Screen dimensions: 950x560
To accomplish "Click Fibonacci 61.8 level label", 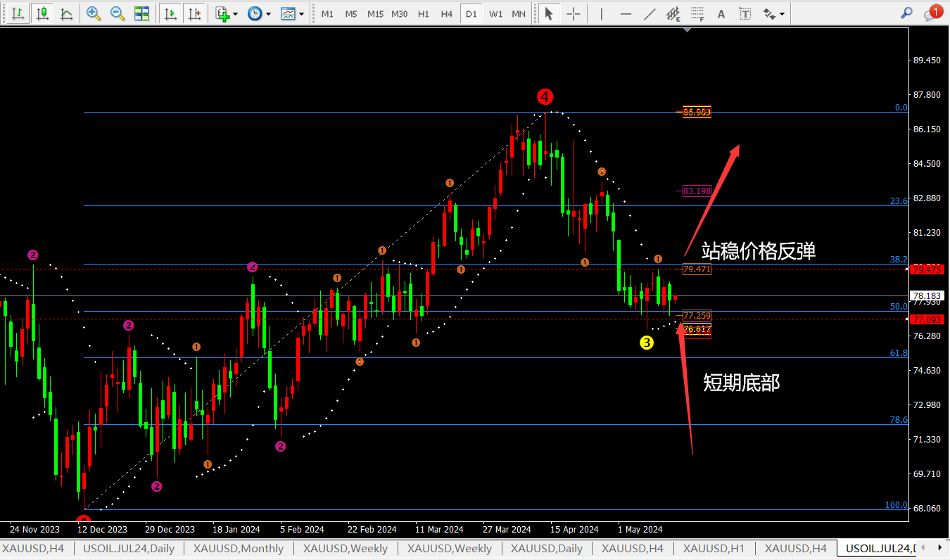I will (x=899, y=353).
